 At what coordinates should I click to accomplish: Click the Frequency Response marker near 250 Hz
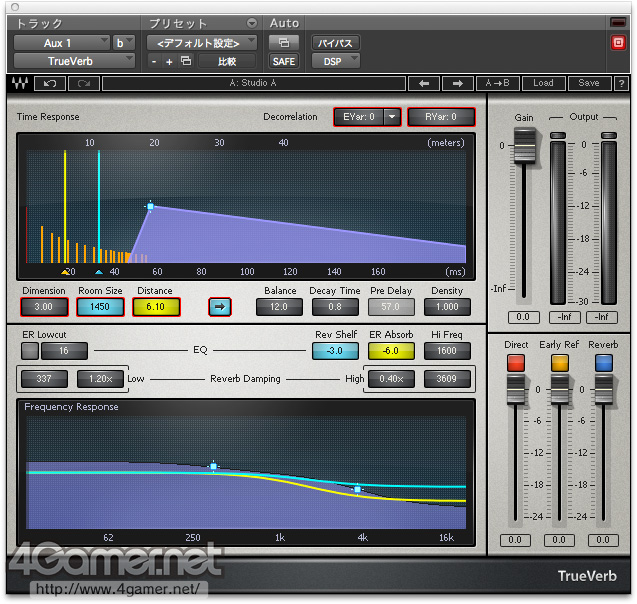click(x=213, y=466)
